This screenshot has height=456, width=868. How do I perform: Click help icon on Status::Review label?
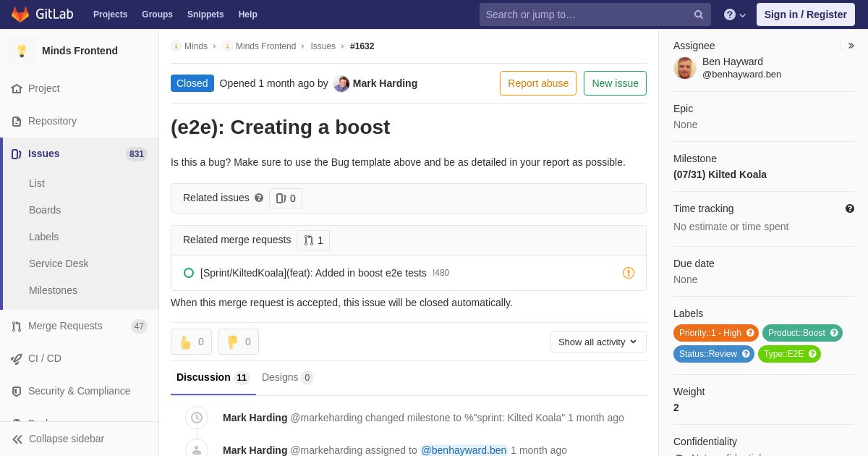[746, 354]
